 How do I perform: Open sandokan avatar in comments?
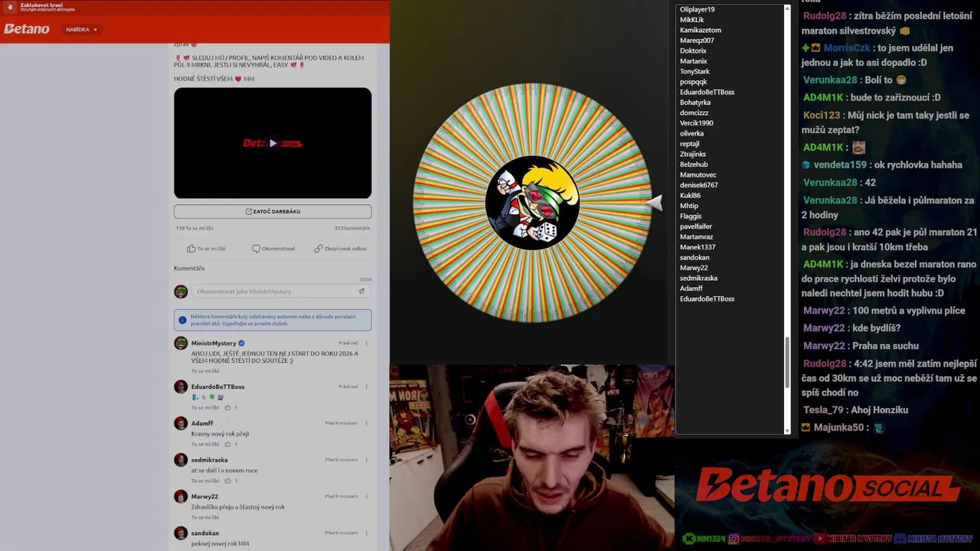(181, 533)
